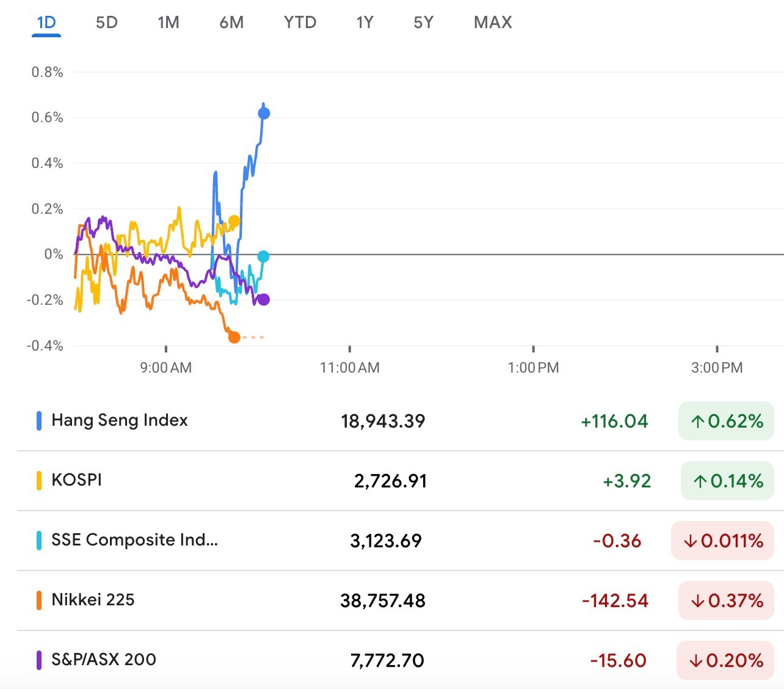Image resolution: width=784 pixels, height=689 pixels.
Task: Click the KOSPI 0.14% gain badge
Action: [727, 481]
